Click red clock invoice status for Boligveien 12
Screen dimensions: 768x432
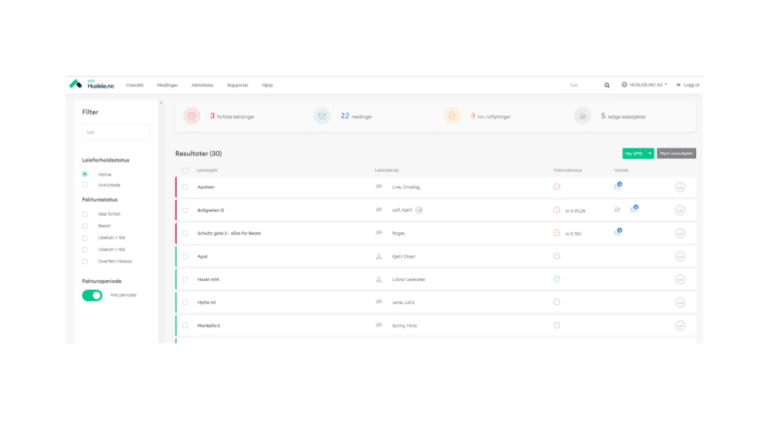(556, 210)
